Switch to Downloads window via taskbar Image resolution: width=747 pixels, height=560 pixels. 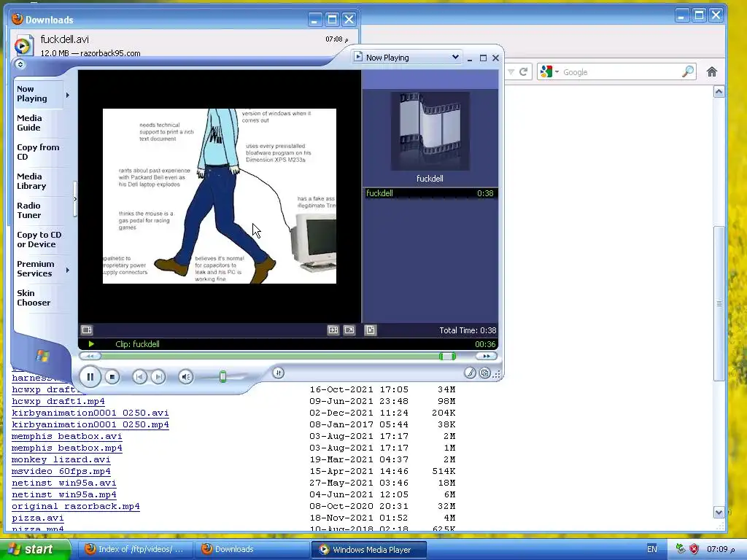coord(252,549)
